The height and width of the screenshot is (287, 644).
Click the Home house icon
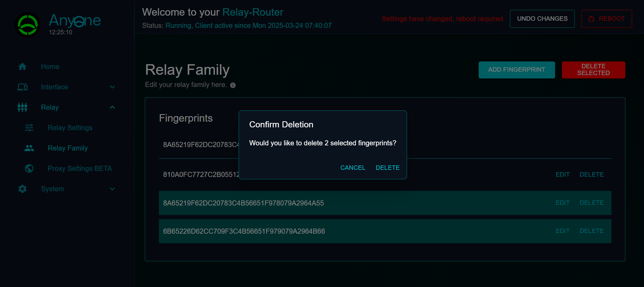(22, 67)
